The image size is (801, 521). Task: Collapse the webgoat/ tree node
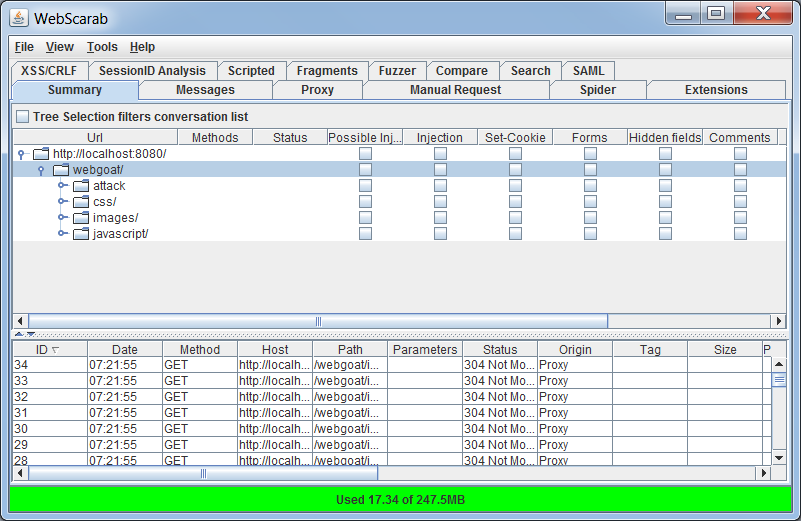[x=41, y=170]
